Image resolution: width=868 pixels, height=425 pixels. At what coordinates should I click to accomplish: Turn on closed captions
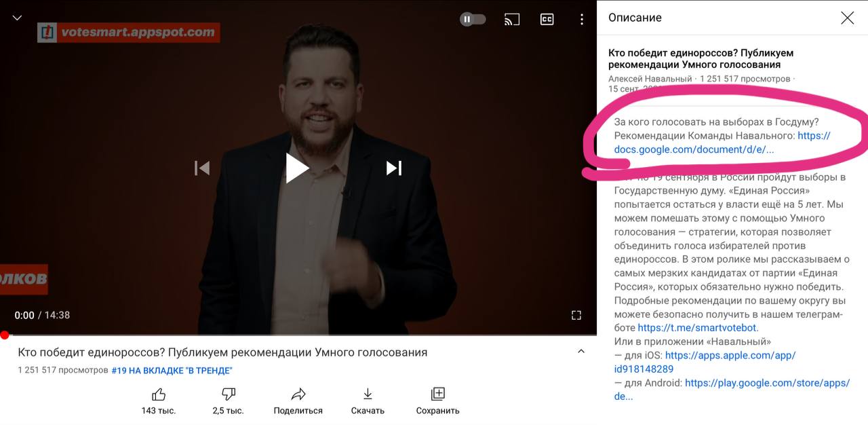click(547, 19)
